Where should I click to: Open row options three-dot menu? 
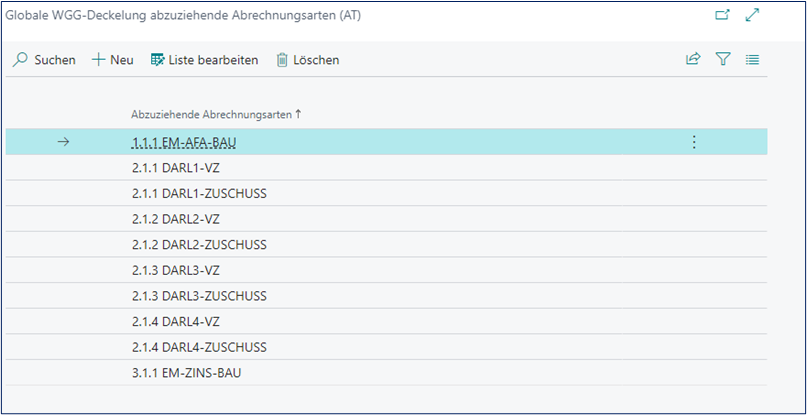pyautogui.click(x=695, y=142)
